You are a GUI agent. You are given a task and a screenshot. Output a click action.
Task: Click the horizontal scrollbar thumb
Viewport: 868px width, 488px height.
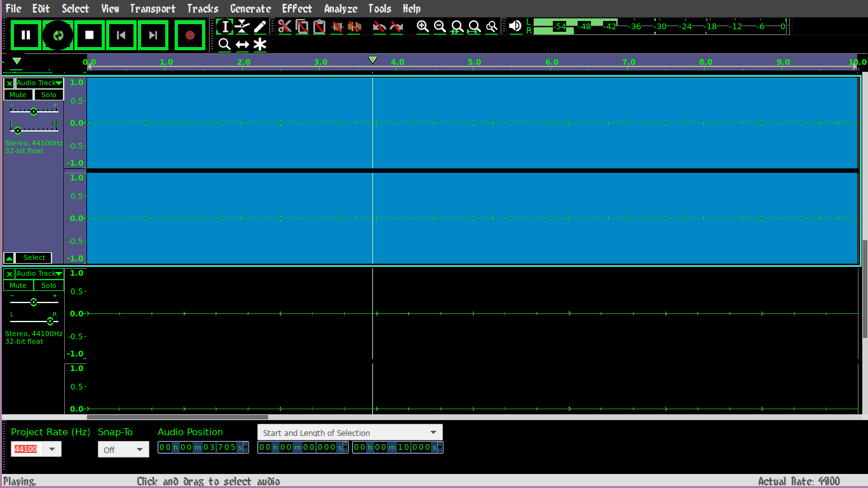point(177,417)
